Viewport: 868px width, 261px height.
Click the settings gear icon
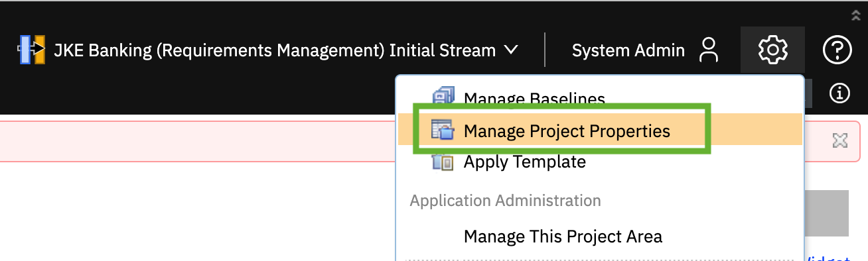point(772,50)
